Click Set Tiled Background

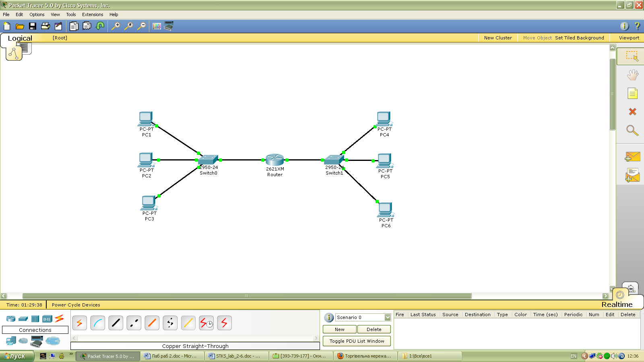click(580, 38)
